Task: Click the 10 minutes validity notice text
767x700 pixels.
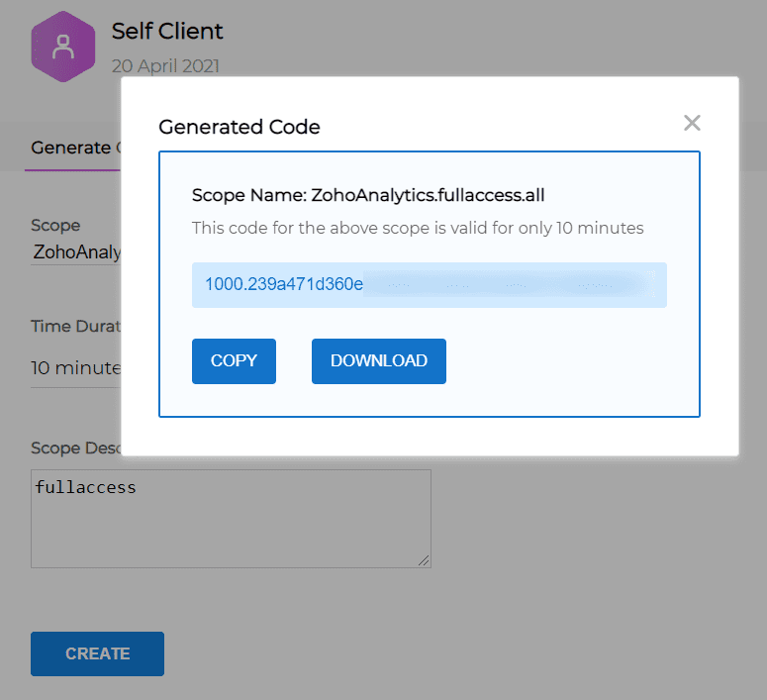Action: (x=418, y=228)
